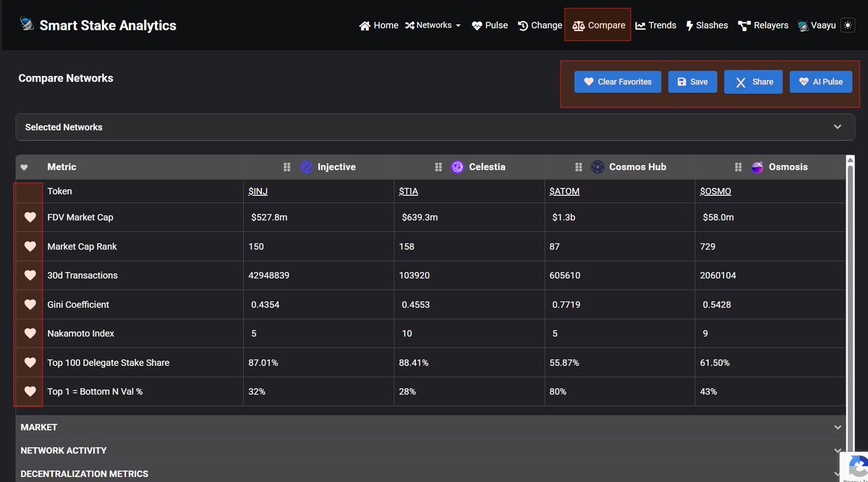Unfavorite the Gini Coefficient metric

(x=30, y=304)
